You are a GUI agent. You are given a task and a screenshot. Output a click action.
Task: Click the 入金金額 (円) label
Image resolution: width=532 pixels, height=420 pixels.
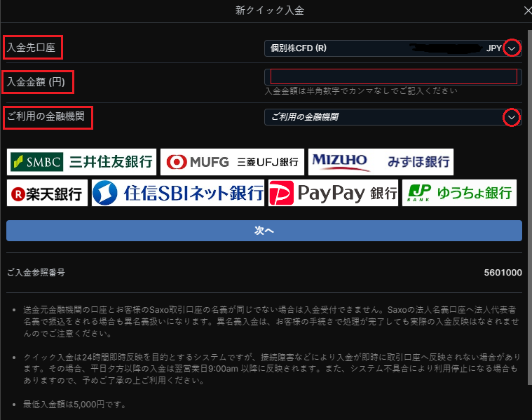pyautogui.click(x=36, y=82)
